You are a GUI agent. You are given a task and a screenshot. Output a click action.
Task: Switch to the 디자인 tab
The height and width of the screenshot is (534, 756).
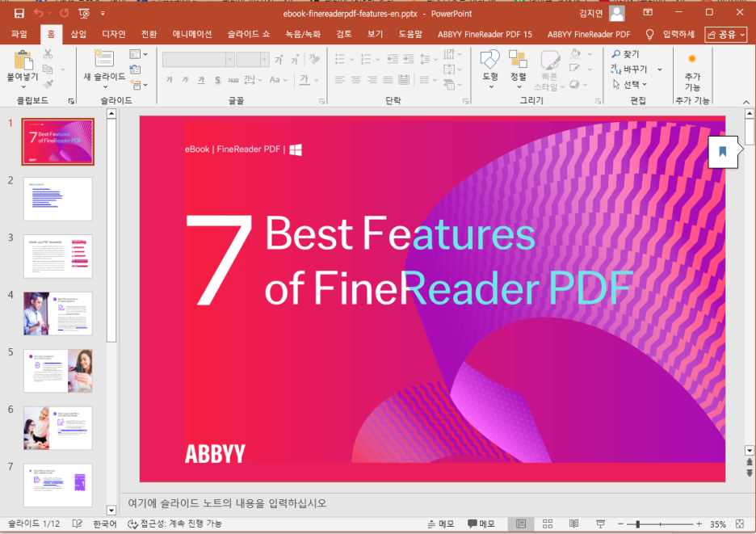coord(114,34)
